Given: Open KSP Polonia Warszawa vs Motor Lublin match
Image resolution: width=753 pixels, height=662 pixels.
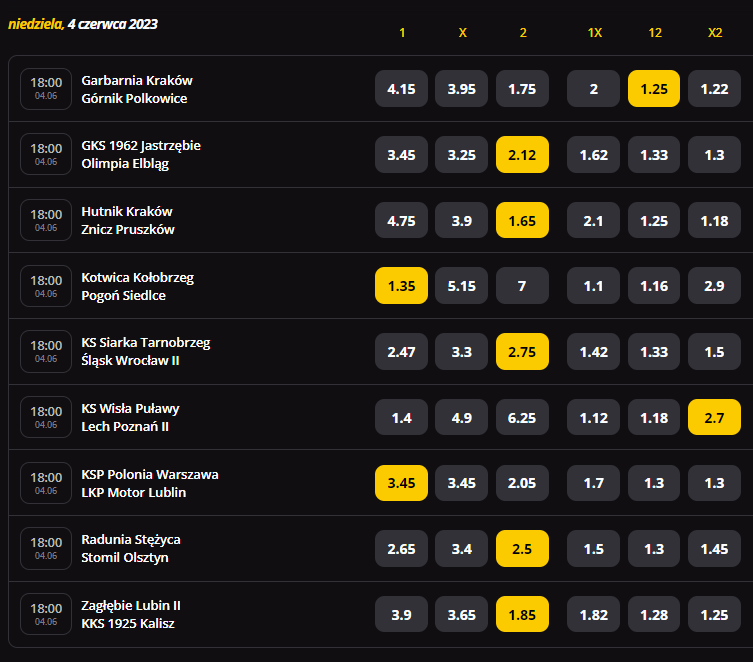Looking at the screenshot, I should pos(150,483).
